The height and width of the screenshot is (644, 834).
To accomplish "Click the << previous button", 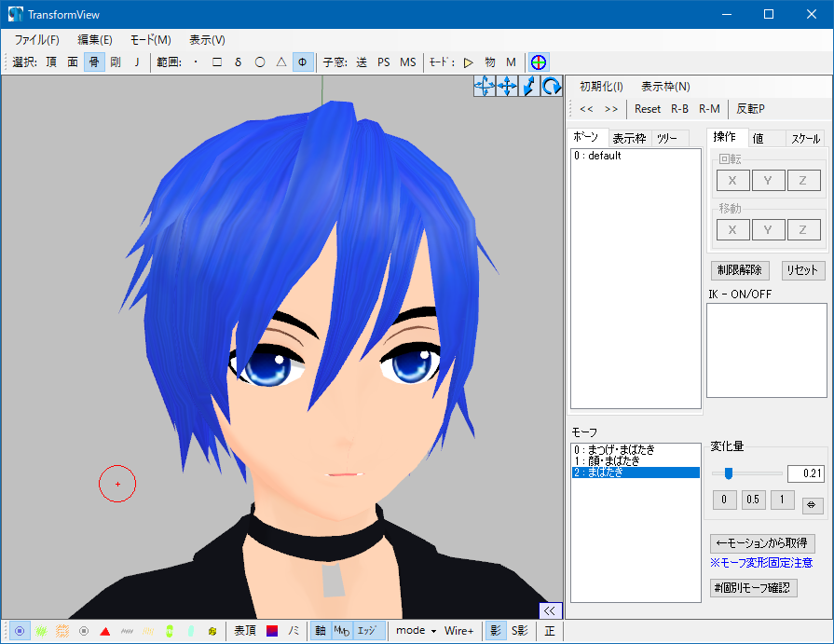I will [586, 109].
